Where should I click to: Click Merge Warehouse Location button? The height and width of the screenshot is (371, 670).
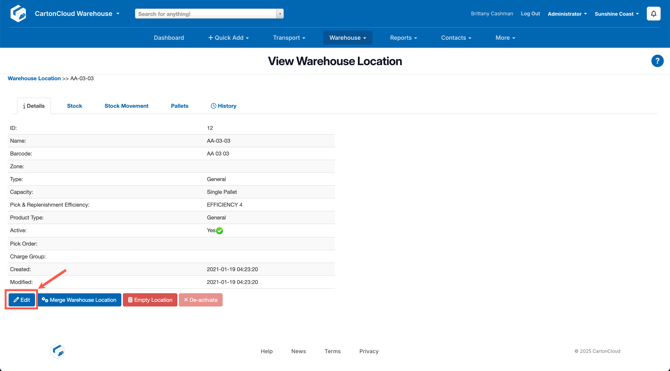tap(79, 300)
